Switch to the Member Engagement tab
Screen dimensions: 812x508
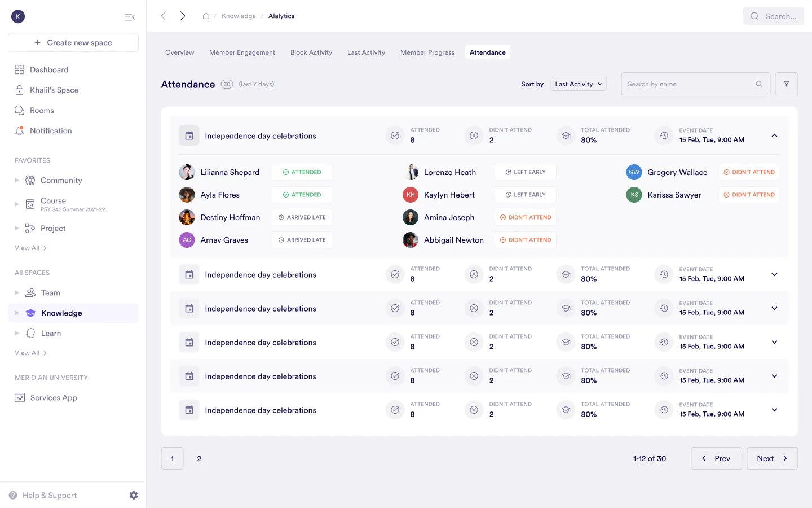242,52
